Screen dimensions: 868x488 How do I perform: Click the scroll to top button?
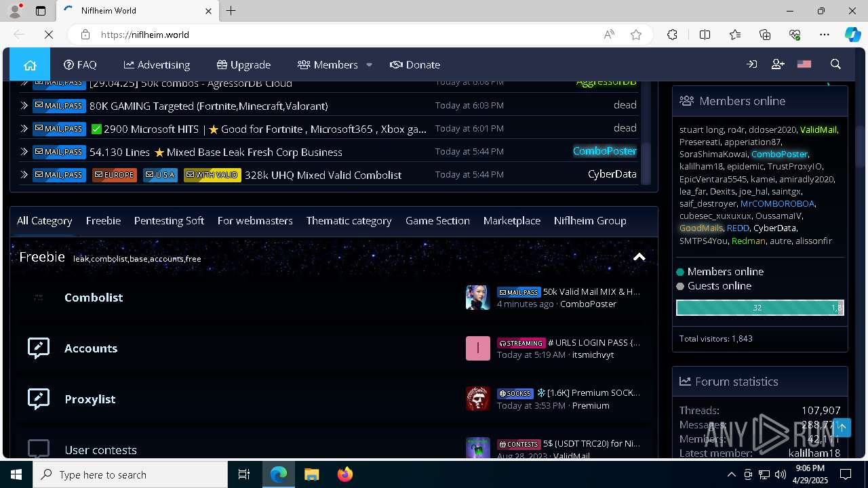(x=842, y=427)
